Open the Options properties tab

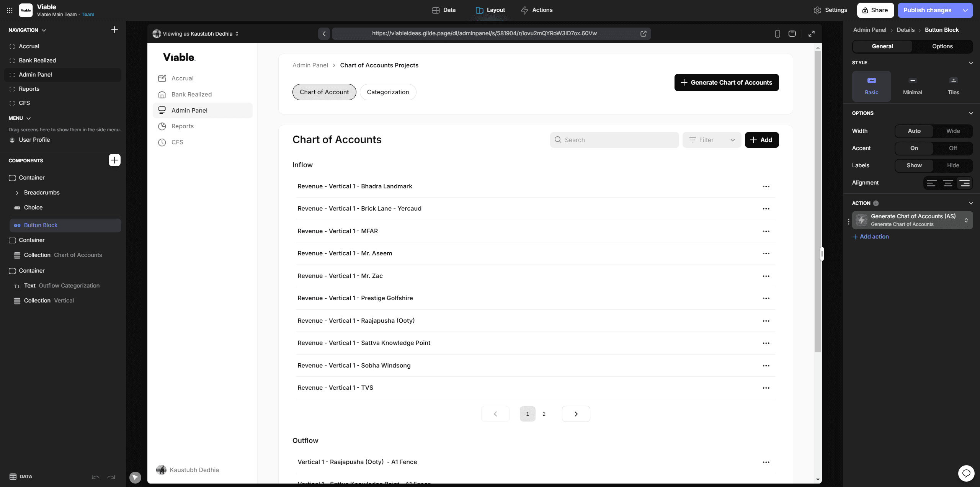click(942, 46)
